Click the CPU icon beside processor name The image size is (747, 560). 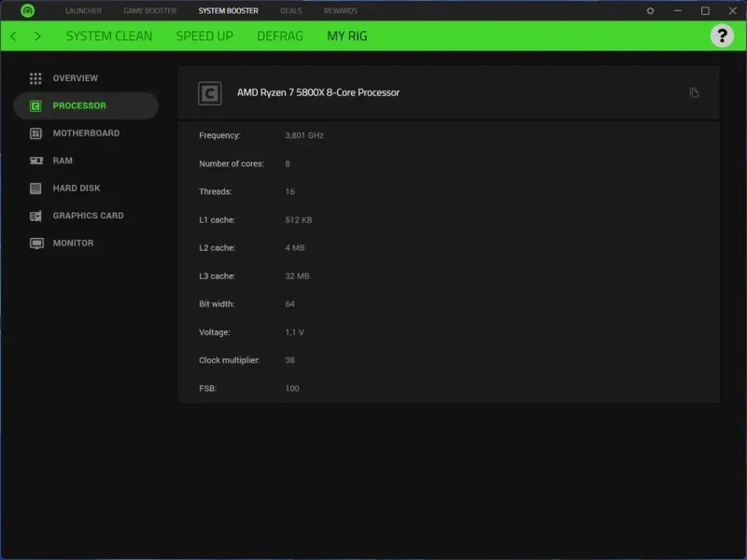tap(209, 92)
